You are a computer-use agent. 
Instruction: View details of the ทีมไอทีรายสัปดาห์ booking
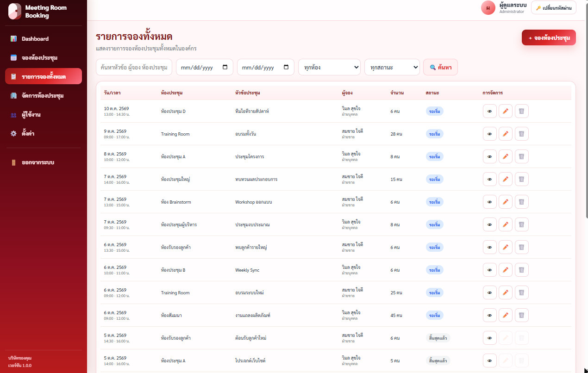489,111
